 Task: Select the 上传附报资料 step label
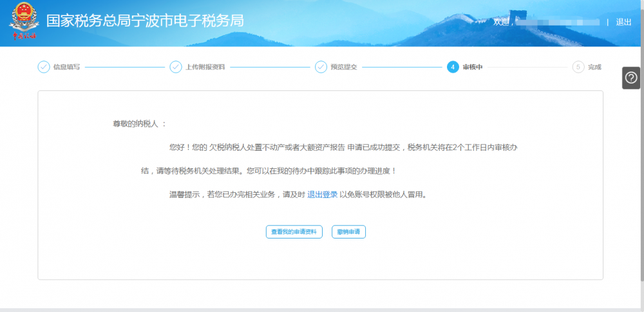pyautogui.click(x=205, y=67)
